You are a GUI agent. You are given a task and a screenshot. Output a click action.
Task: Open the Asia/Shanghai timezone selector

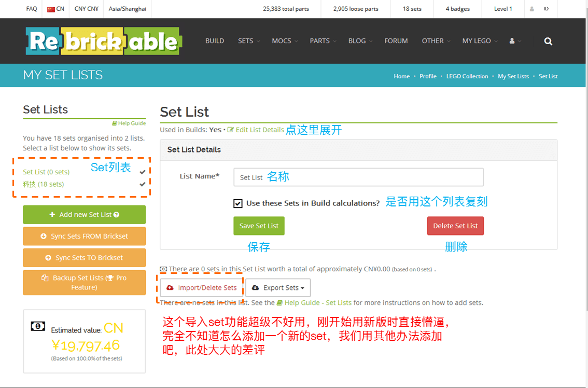coord(128,9)
